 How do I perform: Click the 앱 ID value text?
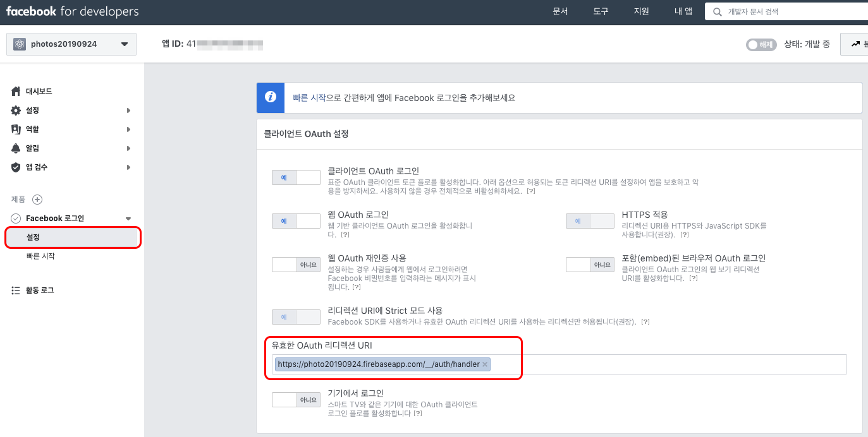click(225, 44)
